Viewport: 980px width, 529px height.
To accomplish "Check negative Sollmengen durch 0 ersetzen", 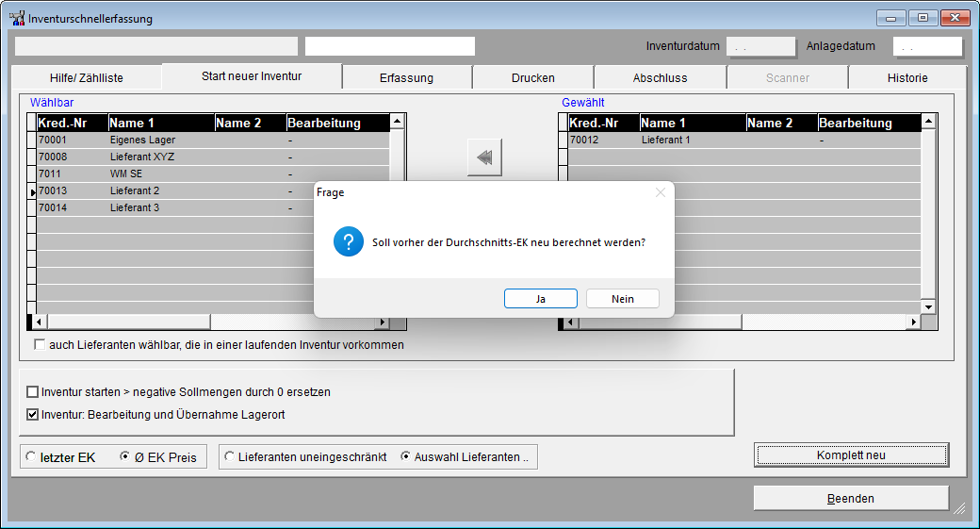I will click(32, 392).
